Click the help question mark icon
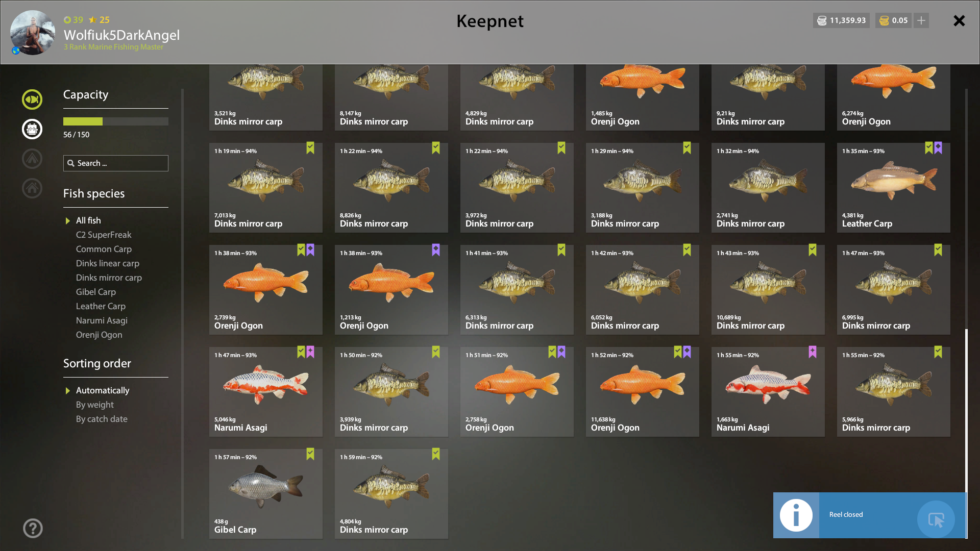The image size is (980, 551). 33,529
